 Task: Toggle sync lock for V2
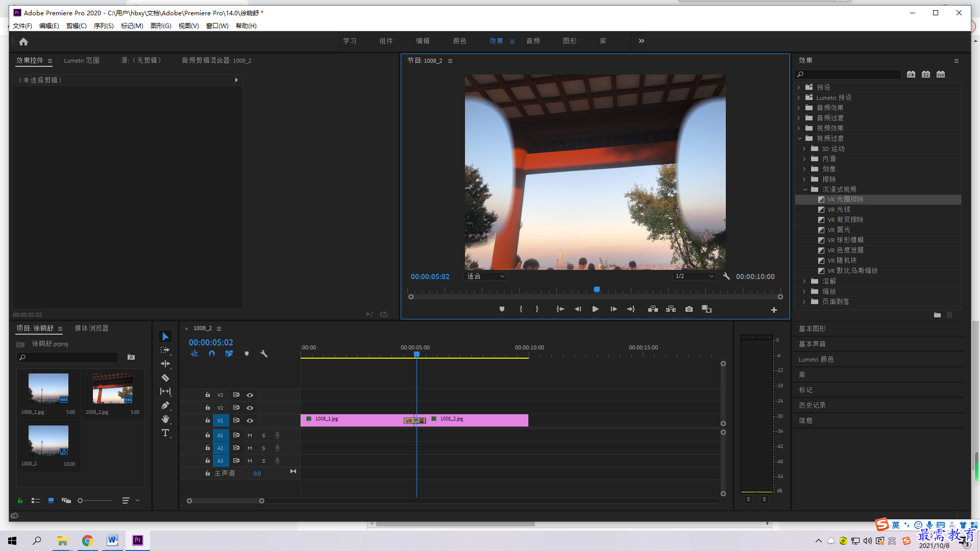236,408
